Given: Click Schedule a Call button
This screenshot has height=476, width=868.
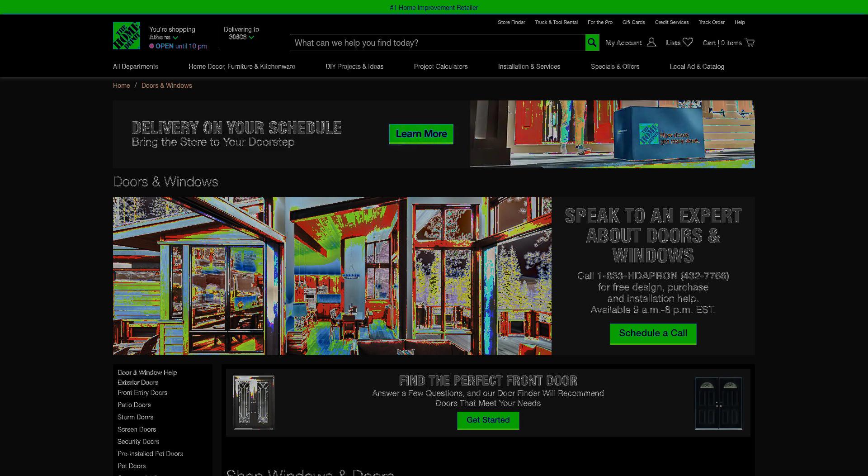Looking at the screenshot, I should point(653,334).
